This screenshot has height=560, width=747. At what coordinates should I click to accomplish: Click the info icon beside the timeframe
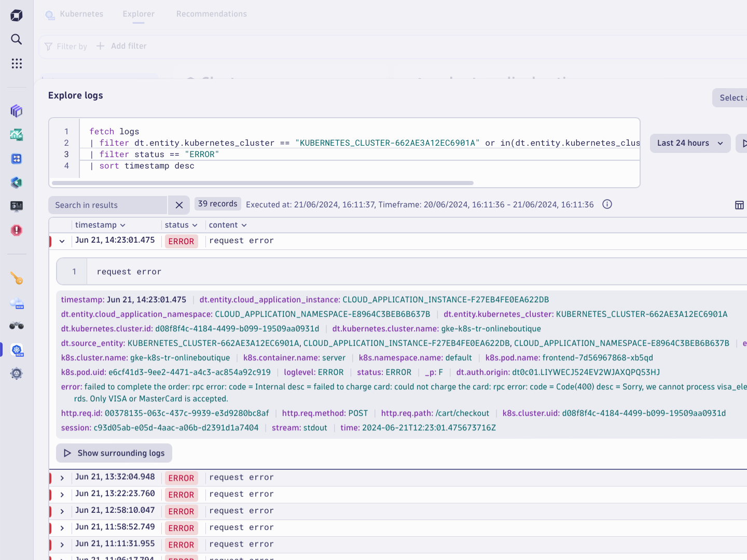pyautogui.click(x=607, y=204)
